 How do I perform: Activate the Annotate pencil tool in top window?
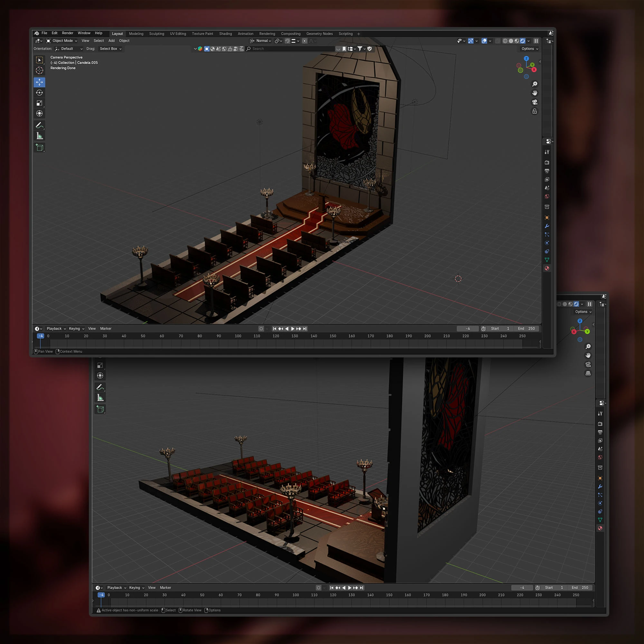[x=39, y=125]
